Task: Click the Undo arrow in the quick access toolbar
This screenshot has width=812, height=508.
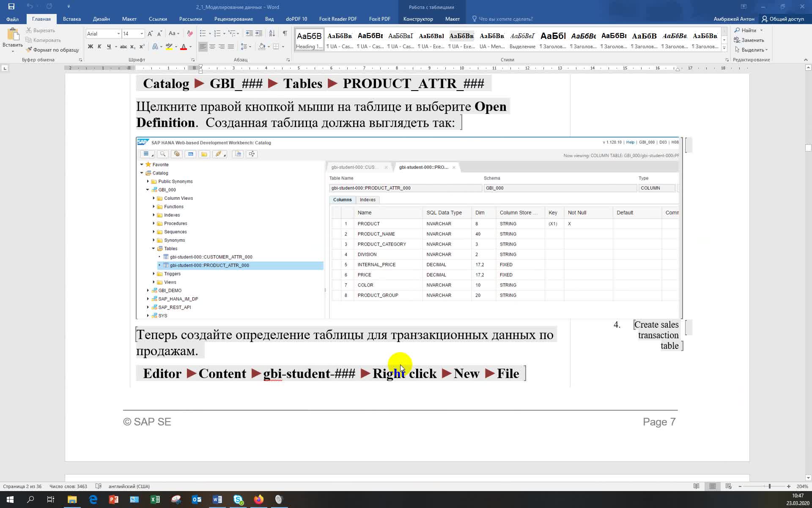Action: [30, 6]
